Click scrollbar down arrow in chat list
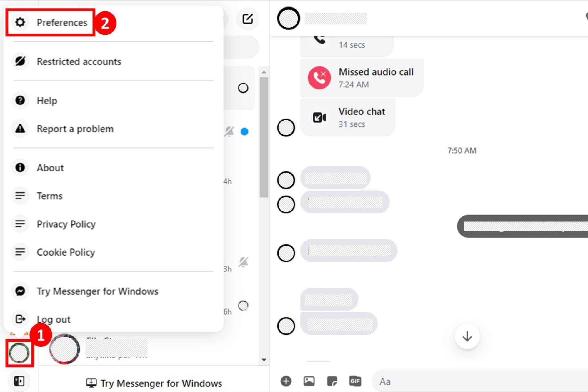588x392 pixels. click(264, 360)
